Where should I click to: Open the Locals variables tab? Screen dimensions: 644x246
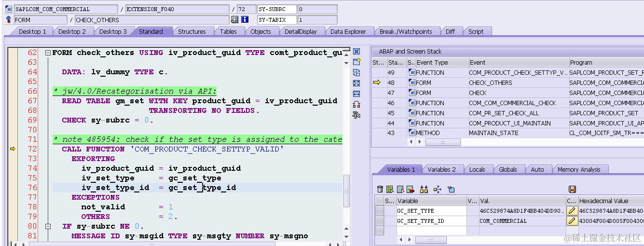click(x=477, y=169)
